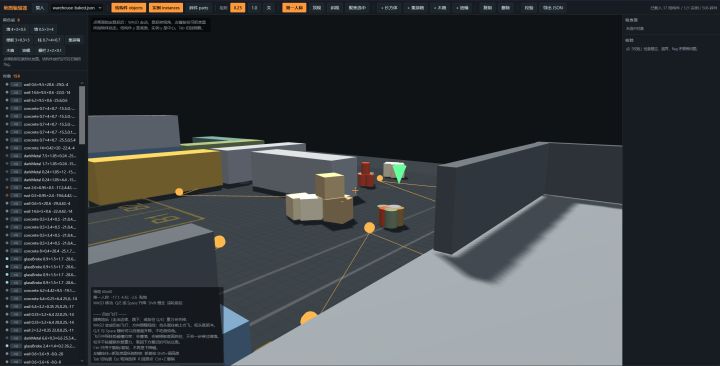Select the red barrel stack in scene
This screenshot has height=366, width=720.
[366, 175]
